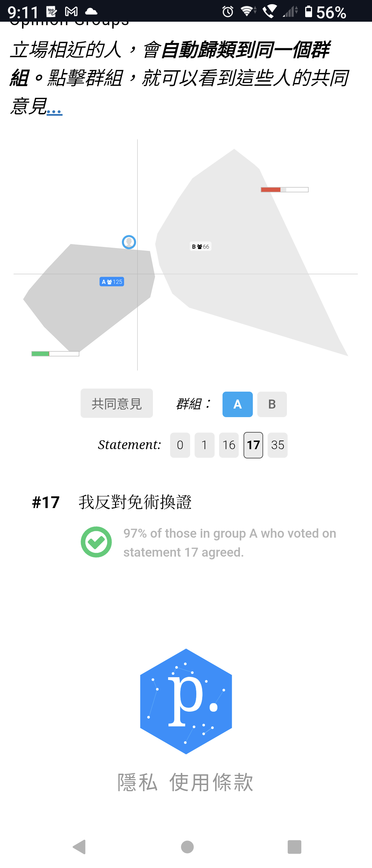Tap your blue avatar marker on the map
Screen dimensions: 372x868
(x=129, y=242)
